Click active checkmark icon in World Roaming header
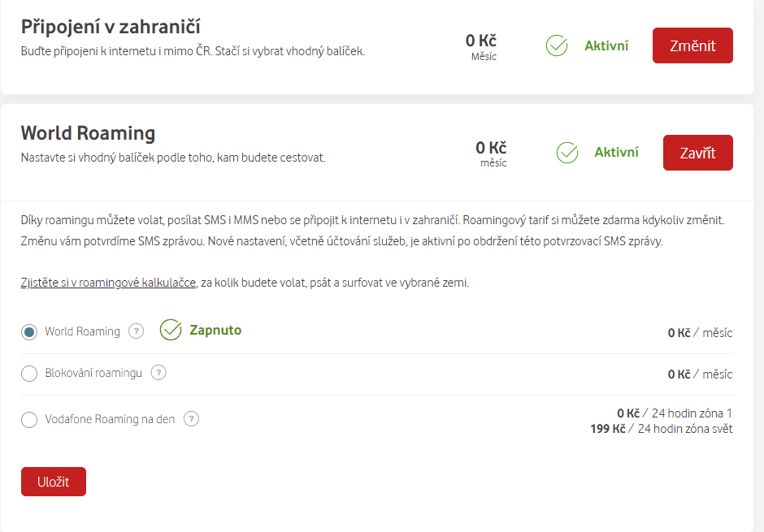Screen dimensions: 764x532 (x=566, y=153)
